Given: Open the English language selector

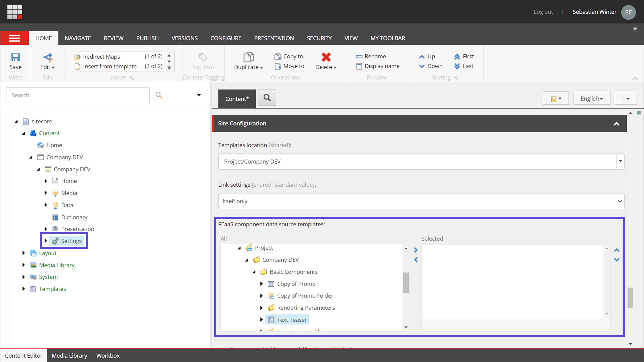Looking at the screenshot, I should (x=592, y=98).
